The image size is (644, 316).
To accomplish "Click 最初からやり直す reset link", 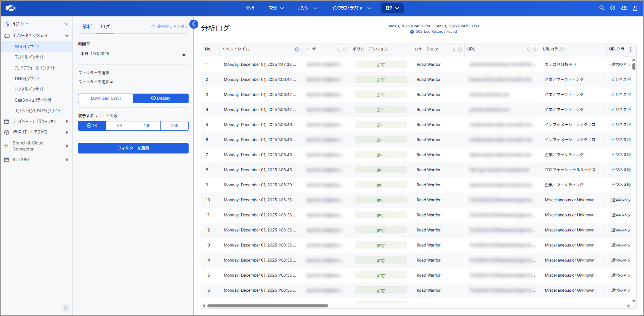I will coord(170,26).
